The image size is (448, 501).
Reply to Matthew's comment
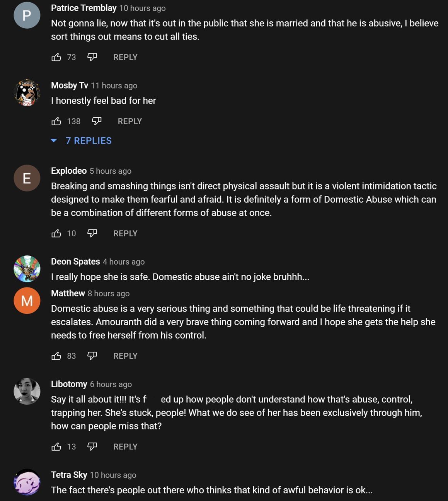coord(125,356)
